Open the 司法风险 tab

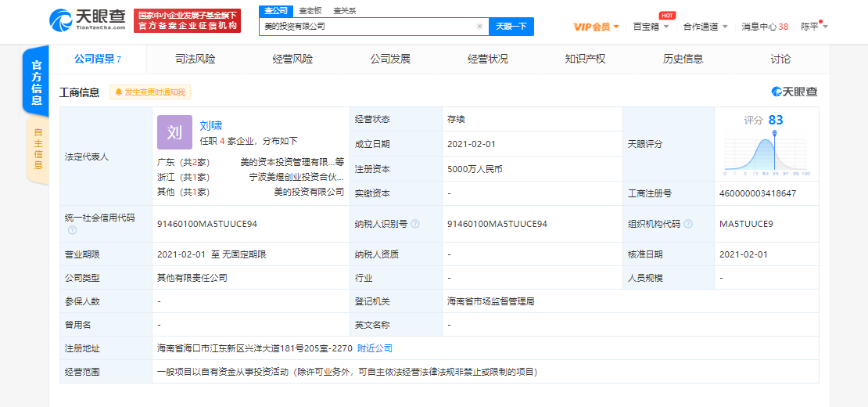[195, 59]
